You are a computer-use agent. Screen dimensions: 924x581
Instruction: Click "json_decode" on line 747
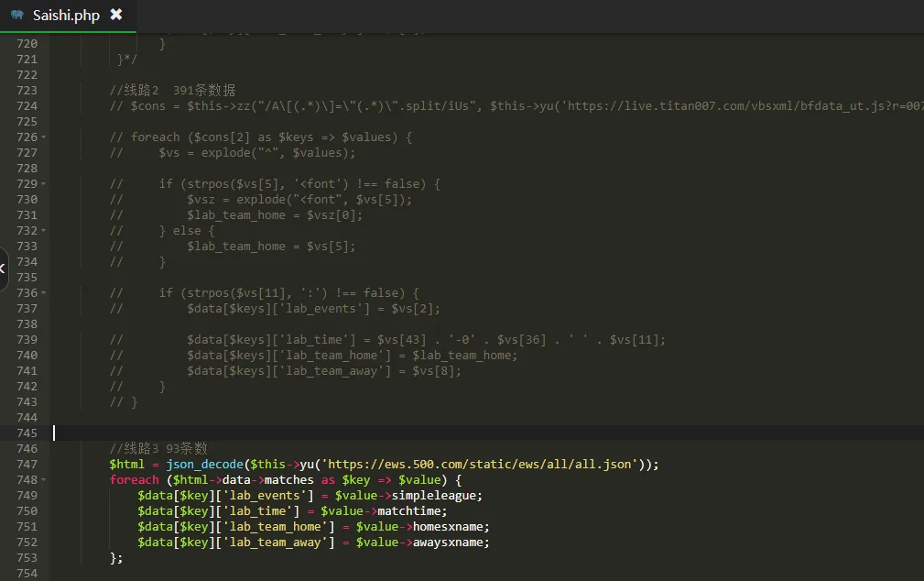click(x=204, y=465)
